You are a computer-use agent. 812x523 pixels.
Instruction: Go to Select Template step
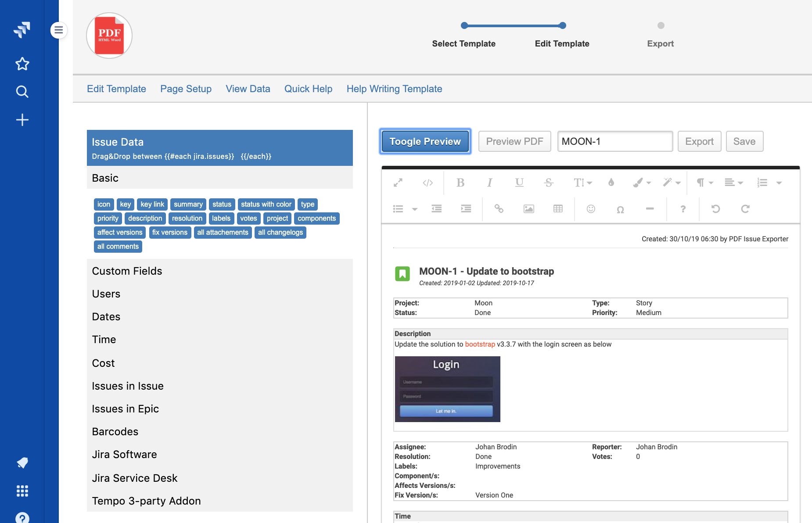[463, 43]
